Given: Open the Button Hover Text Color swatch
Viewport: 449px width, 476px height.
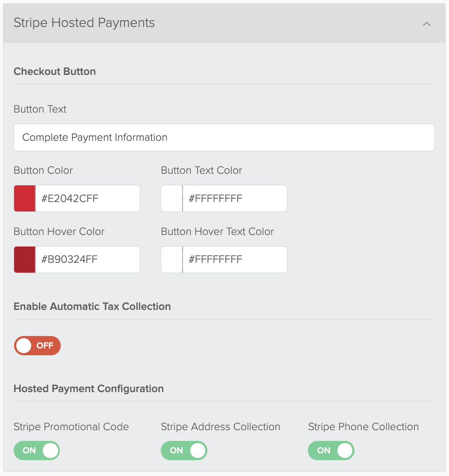Looking at the screenshot, I should (x=172, y=259).
